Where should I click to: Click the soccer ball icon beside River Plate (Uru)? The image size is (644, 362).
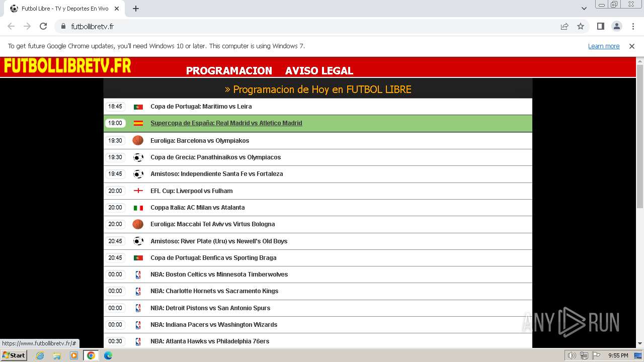point(138,241)
